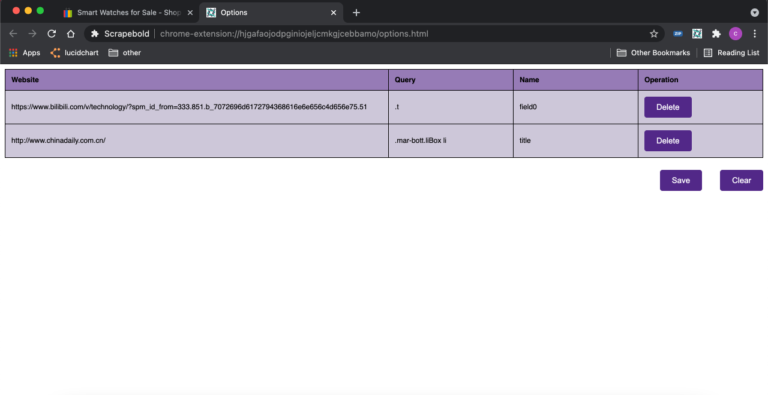Open a new browser tab
The image size is (768, 395).
tap(356, 13)
